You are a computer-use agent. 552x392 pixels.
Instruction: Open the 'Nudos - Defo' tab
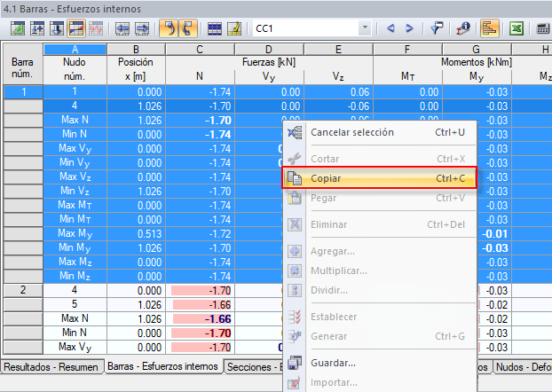click(523, 367)
